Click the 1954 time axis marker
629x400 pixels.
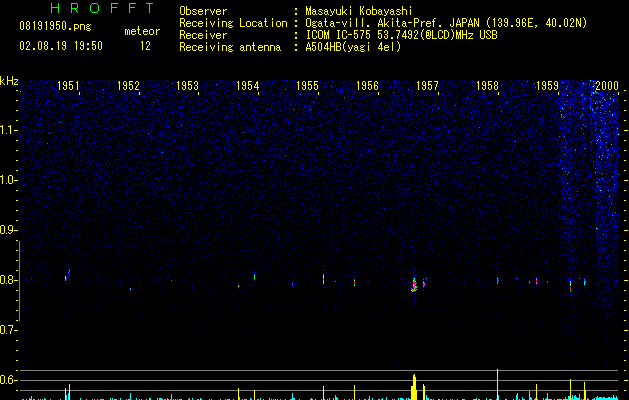[248, 86]
